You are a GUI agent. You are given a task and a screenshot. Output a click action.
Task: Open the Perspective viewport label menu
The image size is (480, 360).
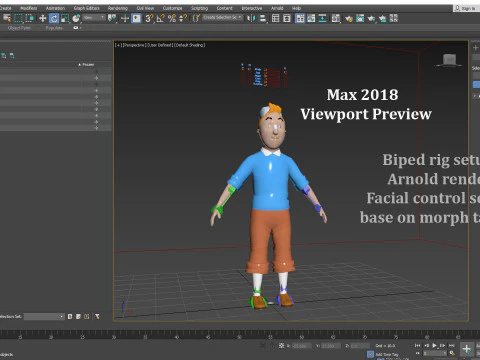coord(133,45)
